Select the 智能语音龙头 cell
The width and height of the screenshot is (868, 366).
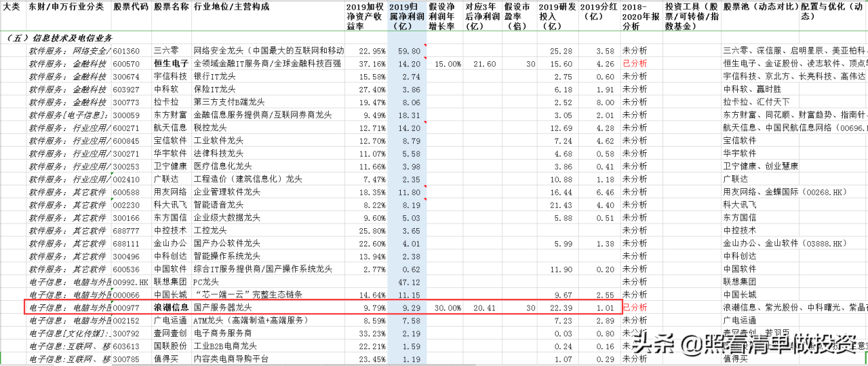point(220,204)
